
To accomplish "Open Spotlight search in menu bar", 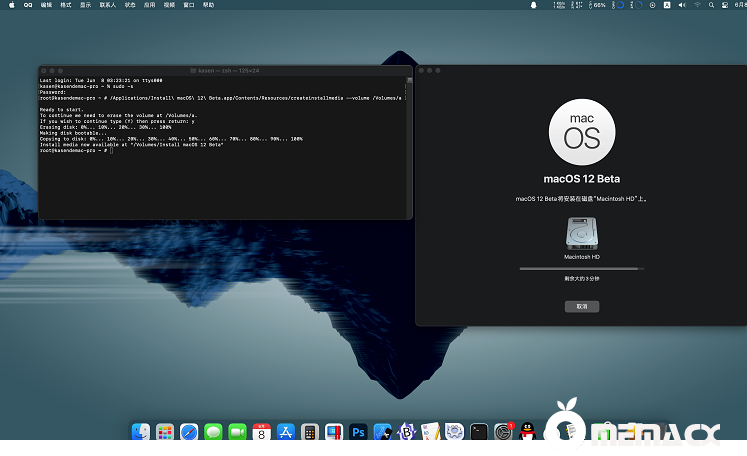I will 711,5.
